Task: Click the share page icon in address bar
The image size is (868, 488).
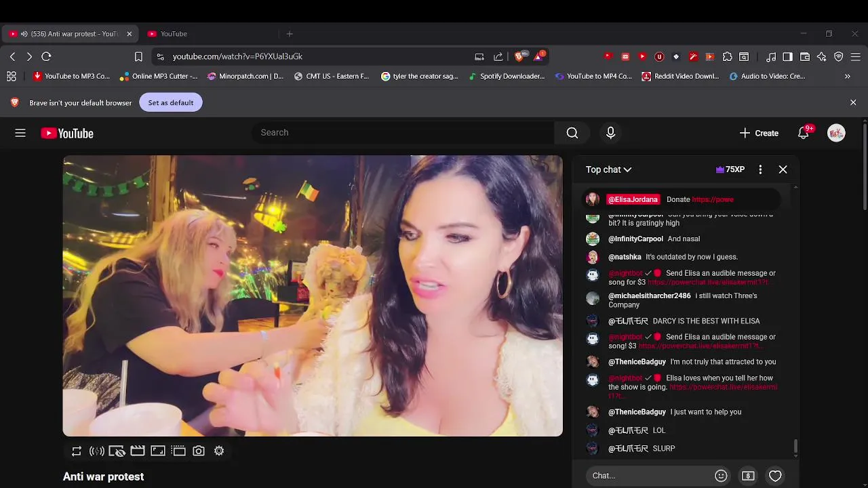Action: tap(498, 56)
